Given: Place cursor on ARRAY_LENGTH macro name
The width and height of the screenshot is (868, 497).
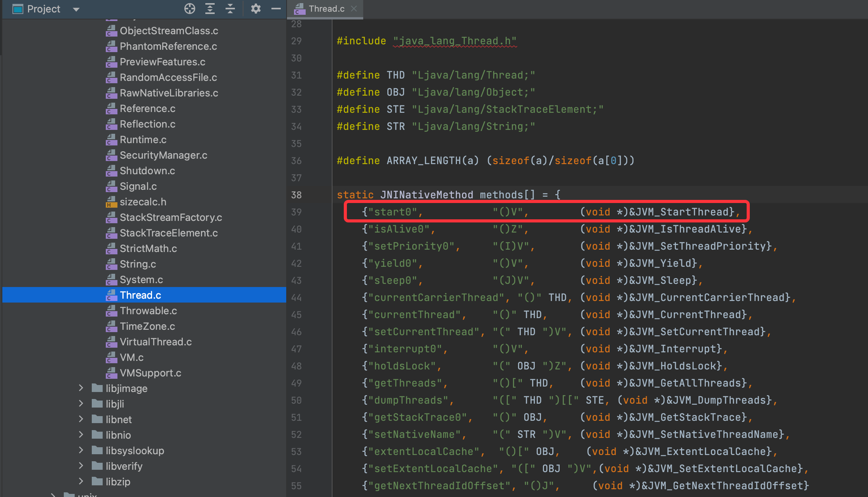Looking at the screenshot, I should click(x=423, y=161).
